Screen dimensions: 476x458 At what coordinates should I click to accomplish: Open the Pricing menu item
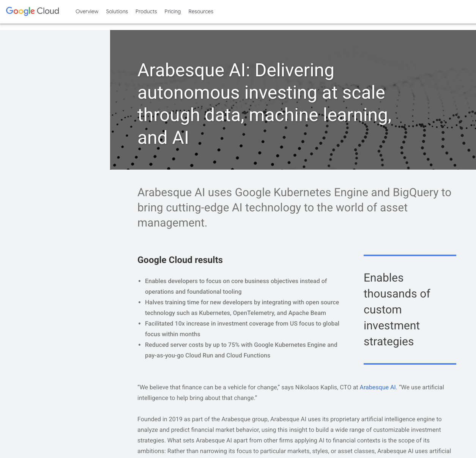pos(172,11)
